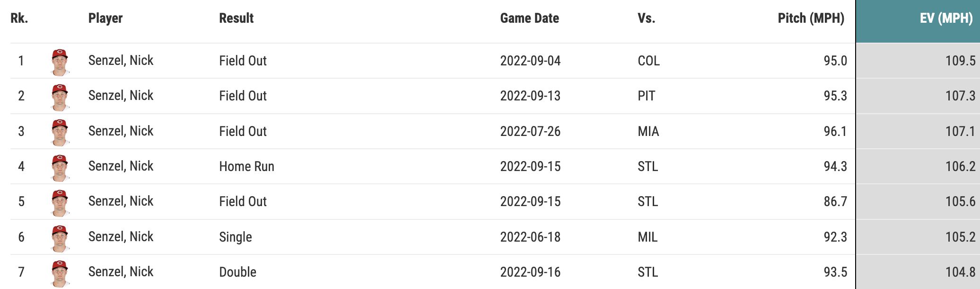Open Senzel, Nick link in rank 5 row
Image resolution: width=980 pixels, height=289 pixels.
pyautogui.click(x=121, y=201)
